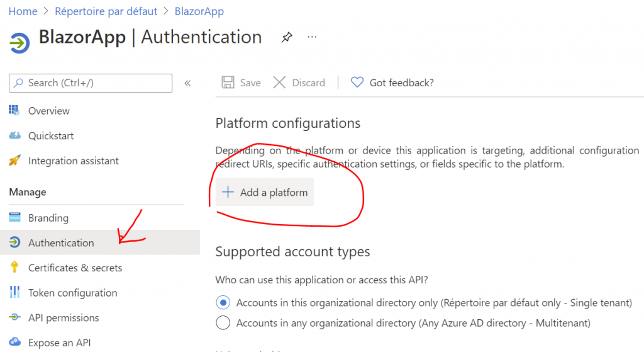Pin the Authentication page with the pin icon
This screenshot has width=644, height=352.
point(287,37)
